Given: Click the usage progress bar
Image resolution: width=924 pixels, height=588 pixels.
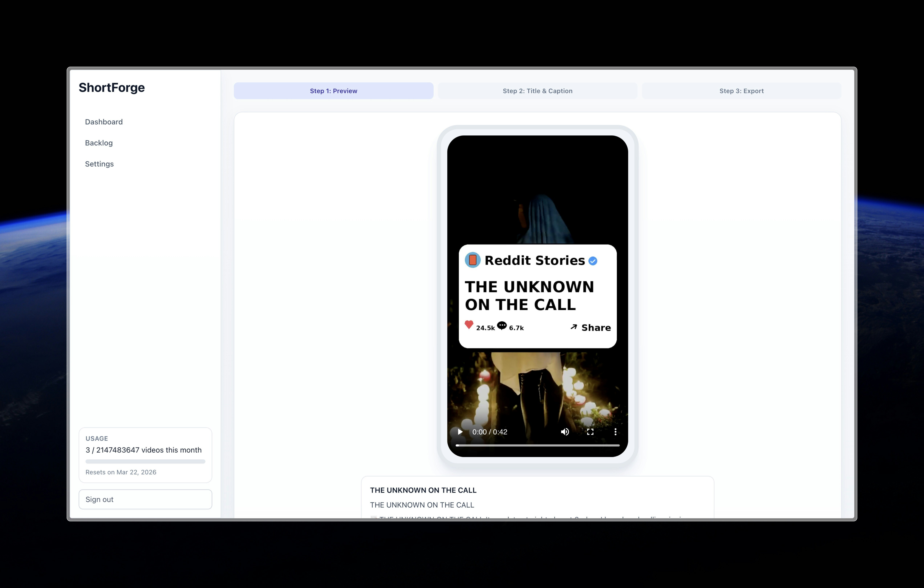Looking at the screenshot, I should point(145,461).
